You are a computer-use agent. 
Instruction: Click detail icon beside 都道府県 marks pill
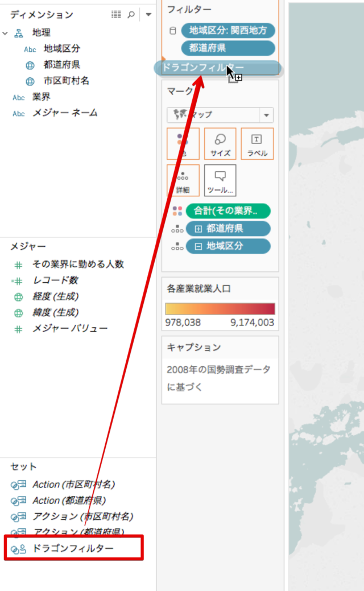point(177,229)
